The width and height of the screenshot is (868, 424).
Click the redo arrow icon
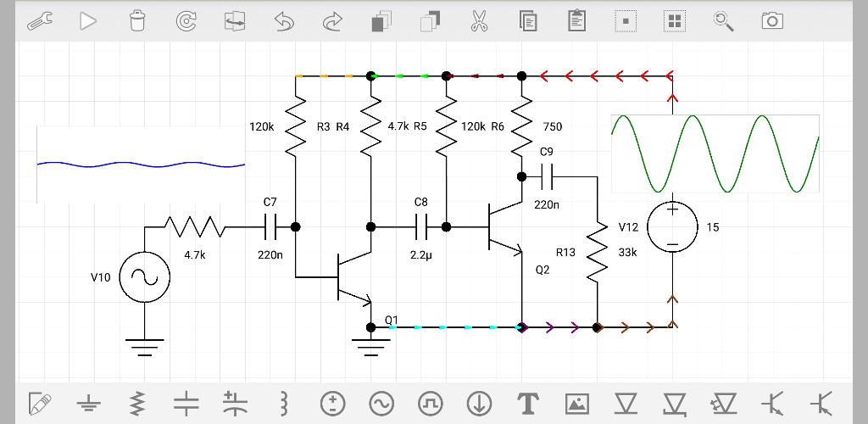point(333,21)
